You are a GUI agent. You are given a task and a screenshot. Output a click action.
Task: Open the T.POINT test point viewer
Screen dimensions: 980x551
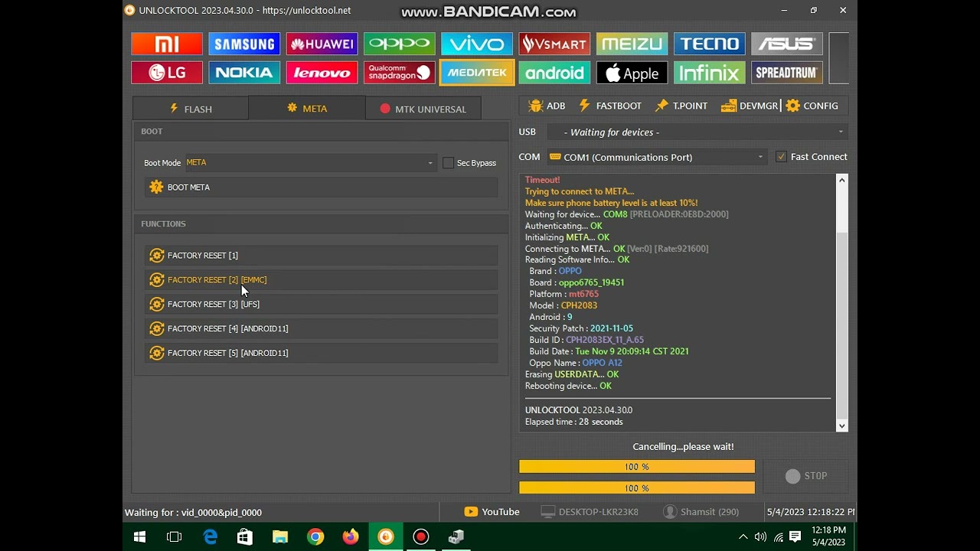pos(681,106)
